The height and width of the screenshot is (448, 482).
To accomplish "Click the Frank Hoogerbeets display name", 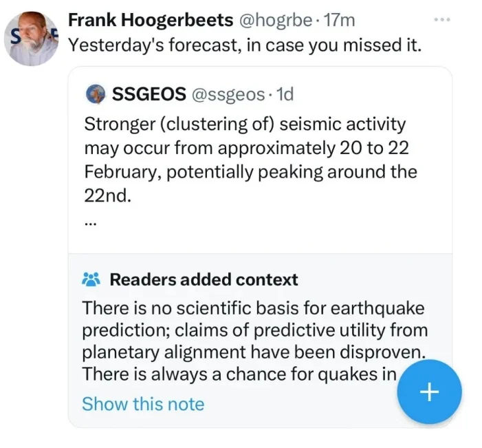I will (x=151, y=21).
